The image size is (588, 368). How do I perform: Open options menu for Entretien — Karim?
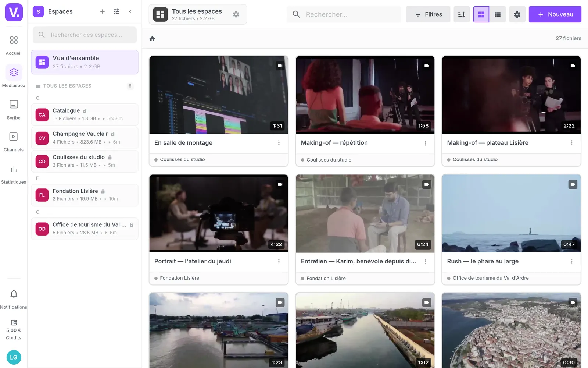[426, 261]
